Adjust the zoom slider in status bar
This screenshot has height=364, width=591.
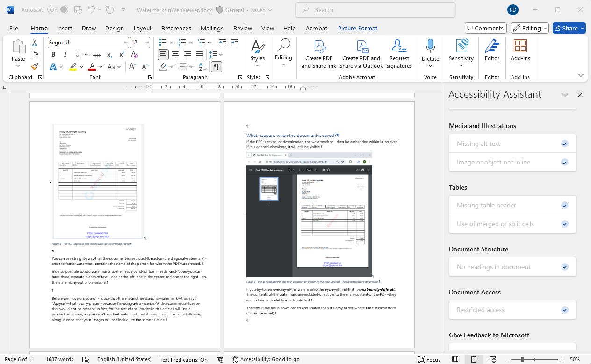pos(522,359)
